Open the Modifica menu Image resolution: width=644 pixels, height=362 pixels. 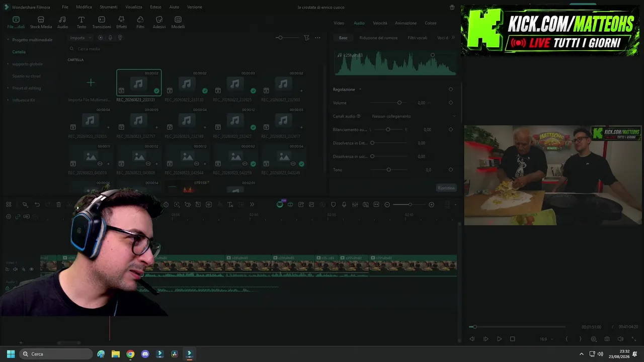click(84, 7)
